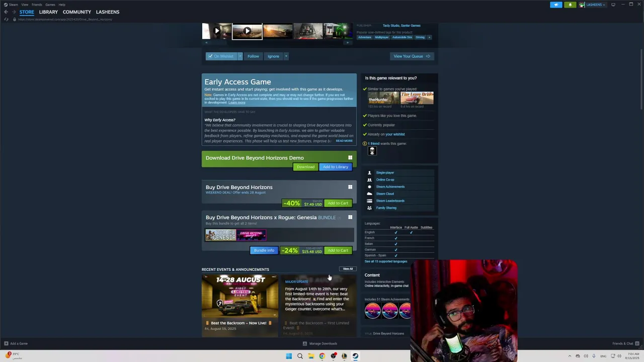Switch to Big Picture mode icon
Screen dimensions: 644x362
613,5
